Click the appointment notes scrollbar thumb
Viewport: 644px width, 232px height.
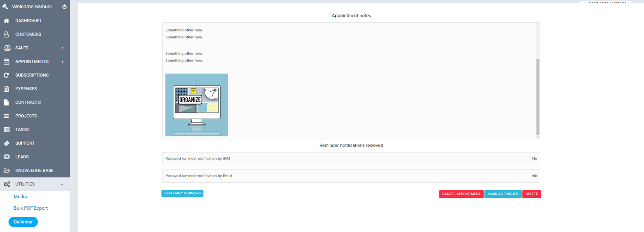(538, 97)
